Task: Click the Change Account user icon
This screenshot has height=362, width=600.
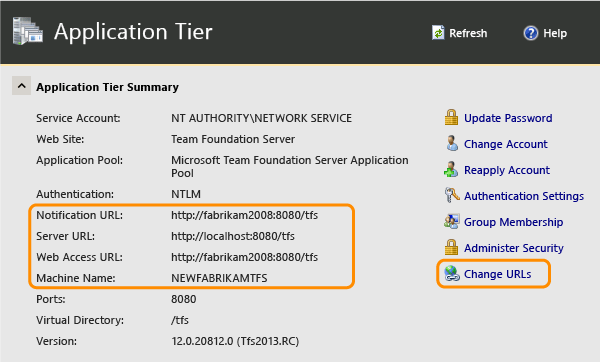Action: (452, 143)
